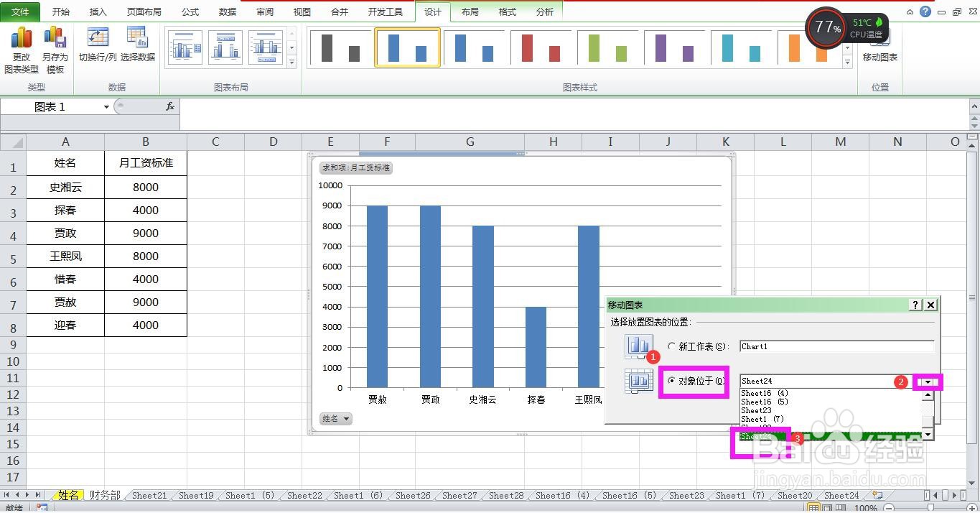The image size is (980, 513).
Task: Click the 探春 bar in the chart
Action: pyautogui.click(x=536, y=348)
